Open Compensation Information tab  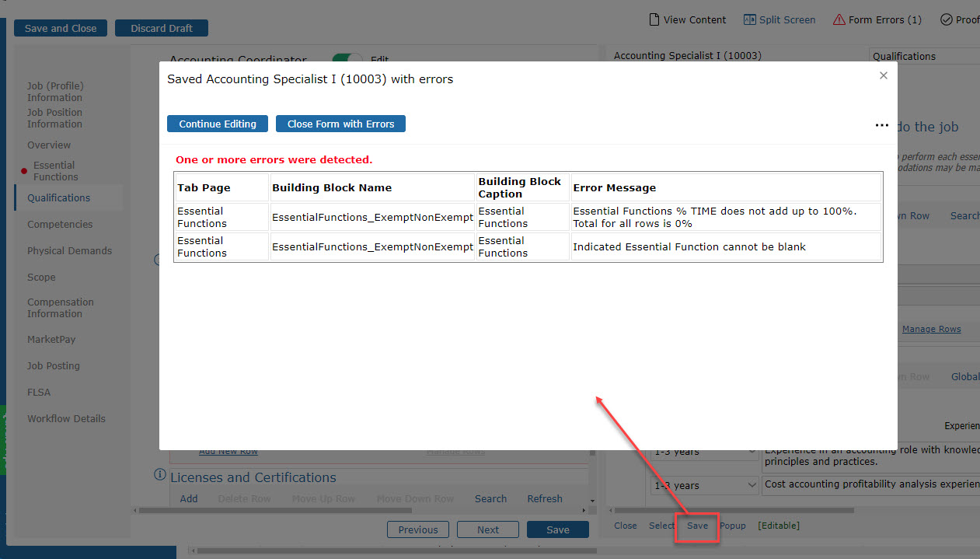pyautogui.click(x=61, y=308)
